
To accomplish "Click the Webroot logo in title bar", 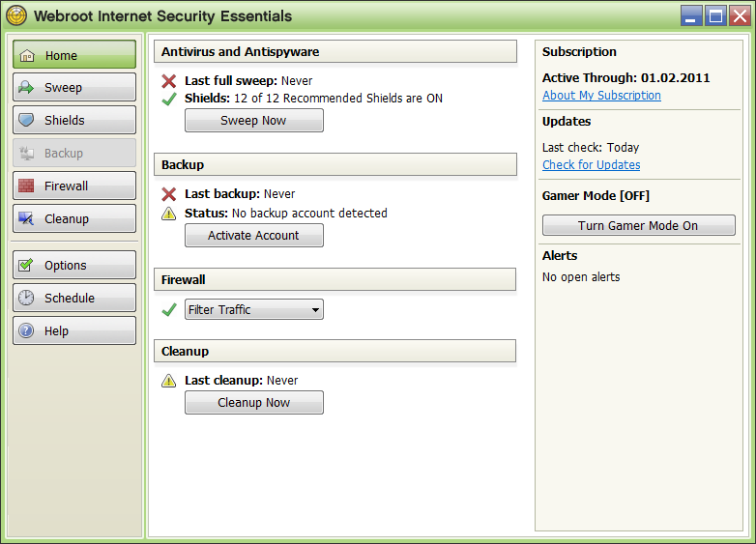I will pyautogui.click(x=16, y=16).
